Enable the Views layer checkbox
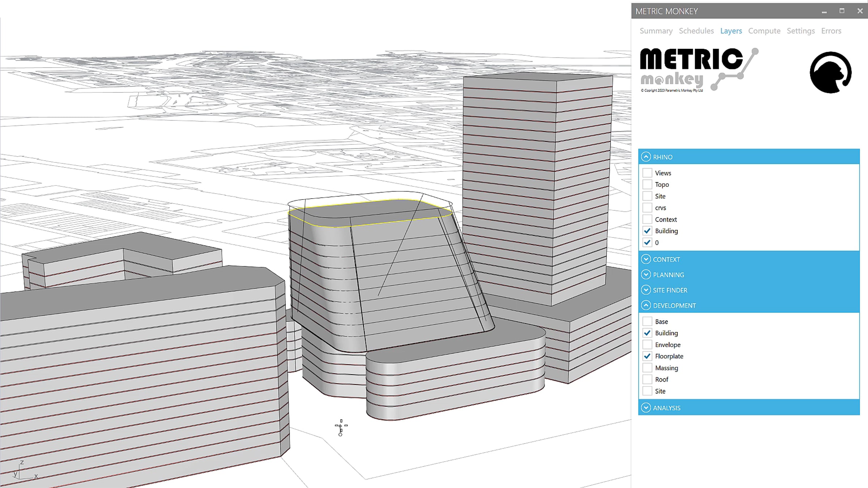The image size is (868, 488). 647,173
